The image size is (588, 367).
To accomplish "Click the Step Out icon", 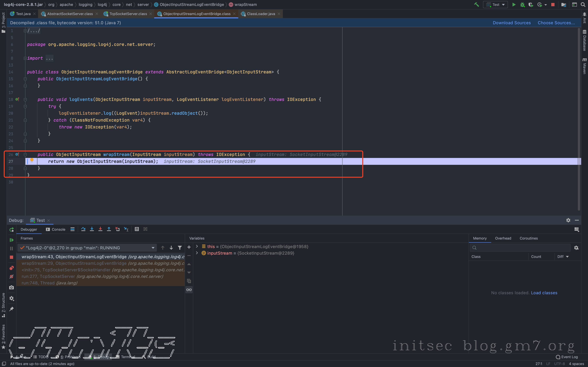I will [x=109, y=229].
